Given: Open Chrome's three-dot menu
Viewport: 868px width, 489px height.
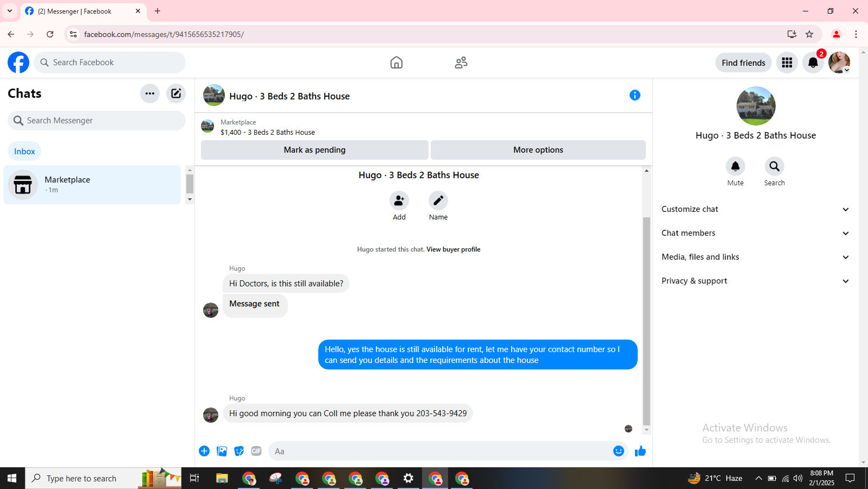Looking at the screenshot, I should [x=856, y=34].
